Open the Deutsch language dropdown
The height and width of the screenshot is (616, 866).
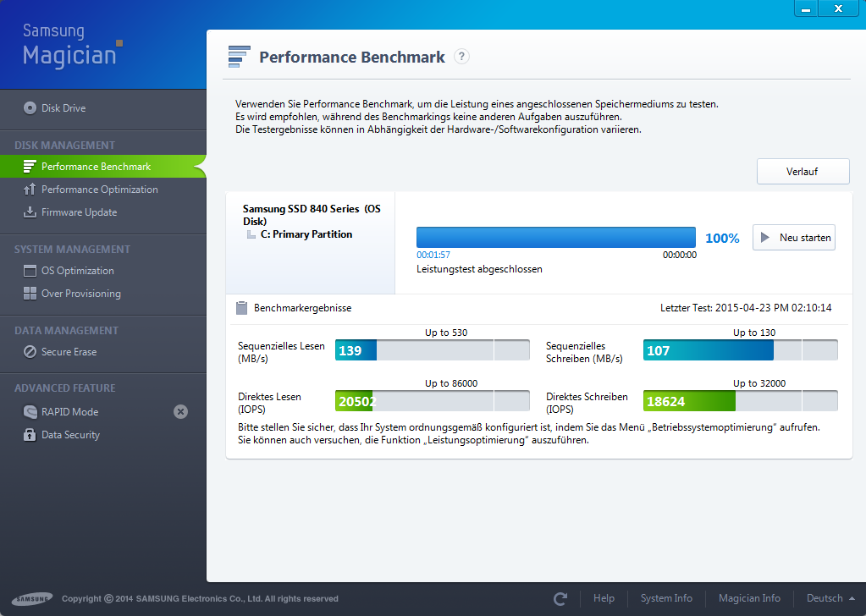tap(830, 598)
